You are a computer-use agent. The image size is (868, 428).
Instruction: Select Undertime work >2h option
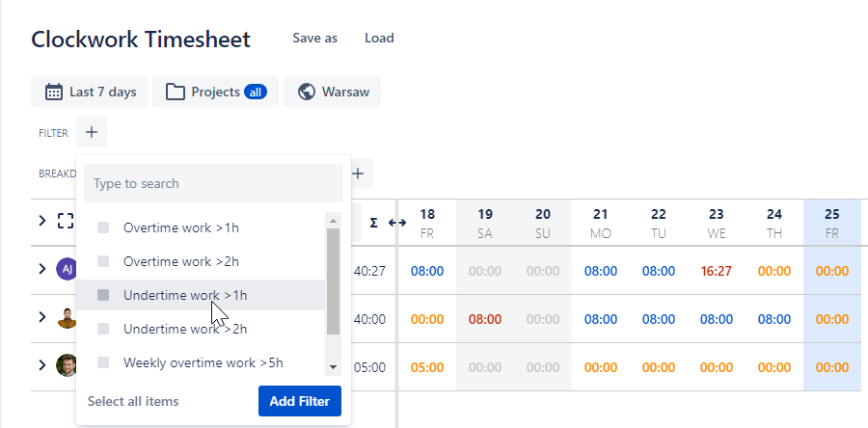(185, 329)
